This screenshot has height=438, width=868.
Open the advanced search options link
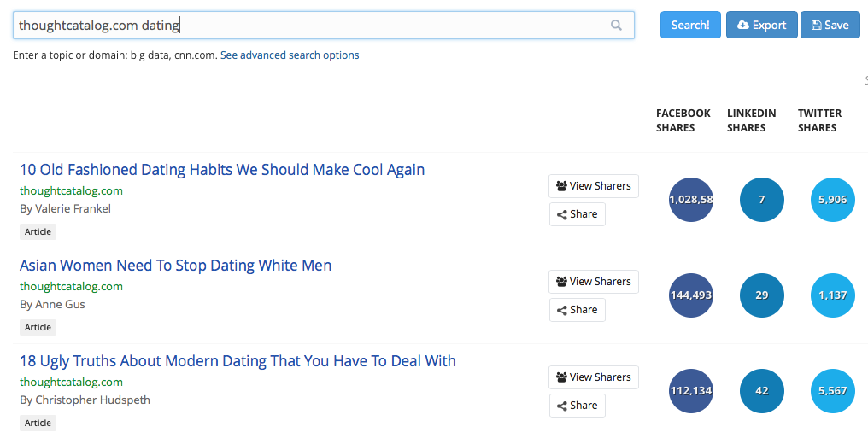point(290,55)
